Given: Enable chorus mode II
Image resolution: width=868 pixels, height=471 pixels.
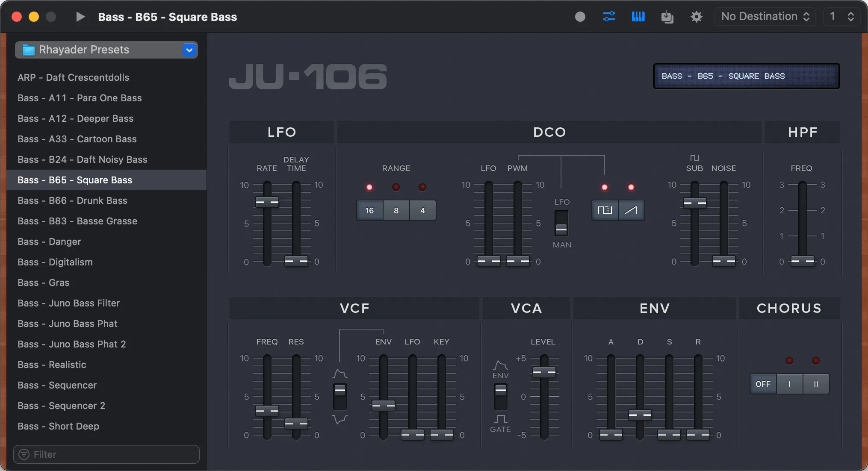Looking at the screenshot, I should [816, 384].
